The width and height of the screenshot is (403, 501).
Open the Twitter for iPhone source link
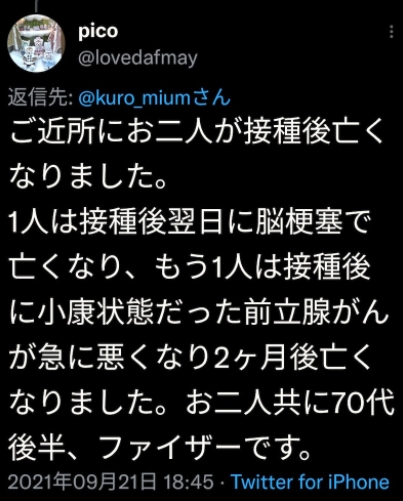(310, 482)
